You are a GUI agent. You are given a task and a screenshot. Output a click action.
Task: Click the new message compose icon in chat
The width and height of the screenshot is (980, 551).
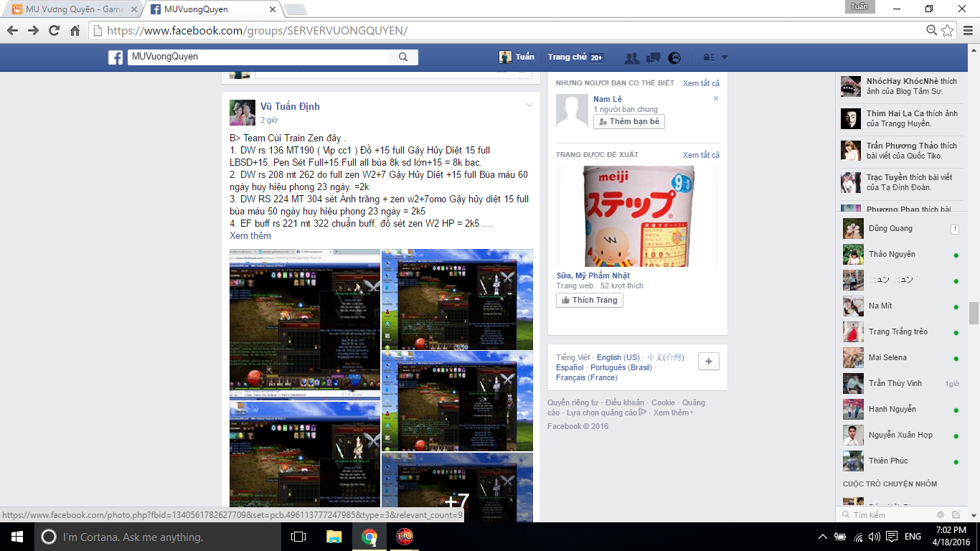point(956,514)
